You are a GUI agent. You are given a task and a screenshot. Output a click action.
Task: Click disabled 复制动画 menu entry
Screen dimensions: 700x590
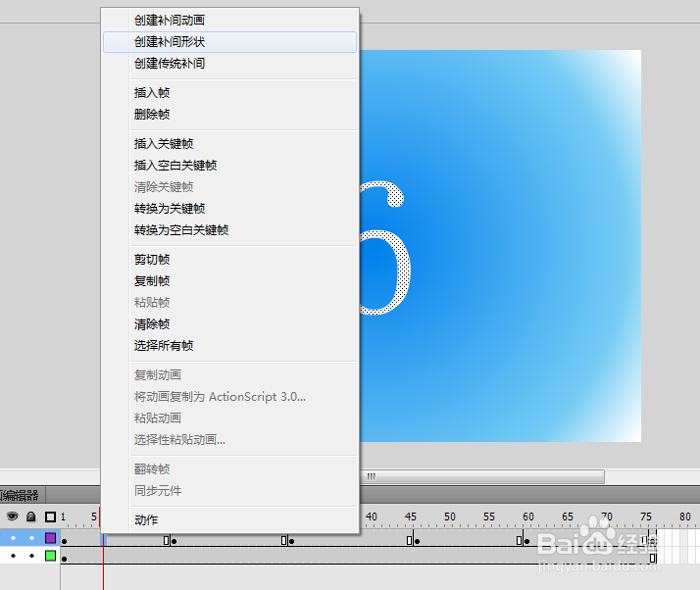(x=230, y=375)
